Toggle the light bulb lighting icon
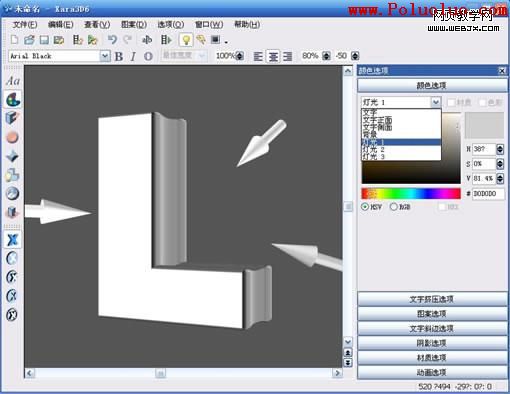The image size is (510, 394). 186,40
